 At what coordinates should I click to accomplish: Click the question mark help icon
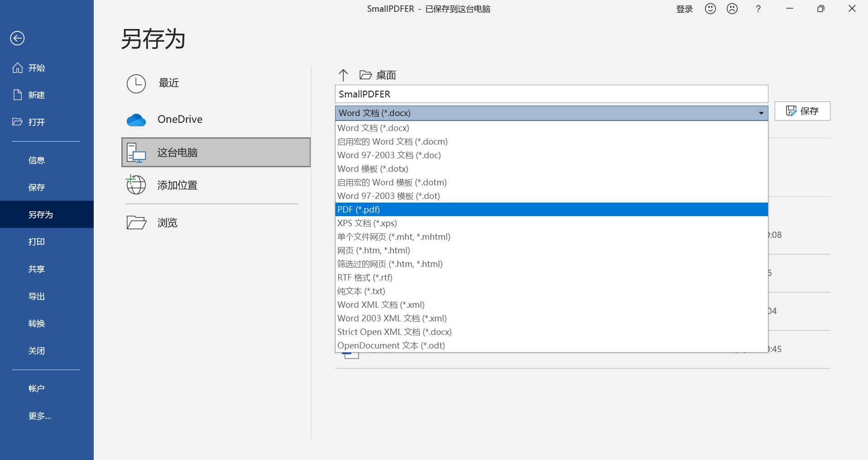(758, 9)
